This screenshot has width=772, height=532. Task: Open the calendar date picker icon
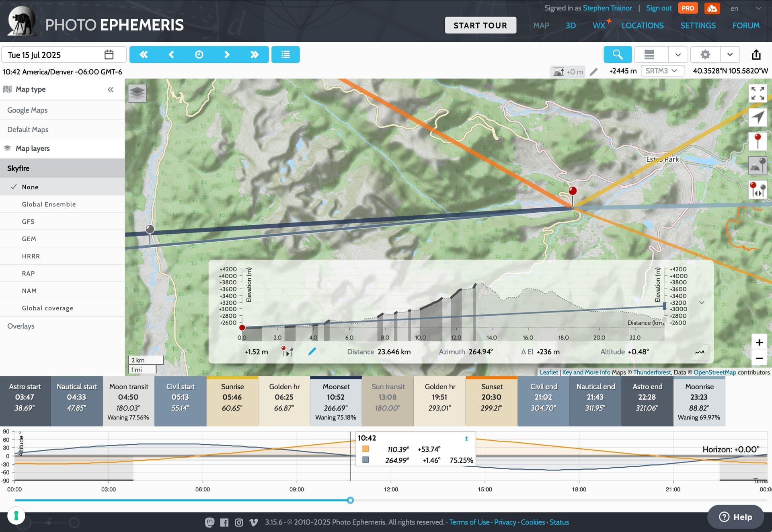click(109, 55)
